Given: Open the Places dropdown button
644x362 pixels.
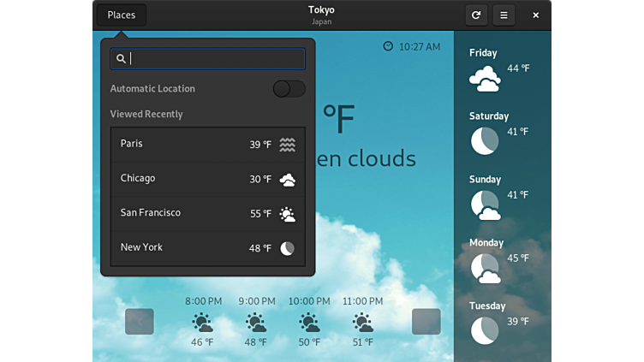Looking at the screenshot, I should point(122,15).
